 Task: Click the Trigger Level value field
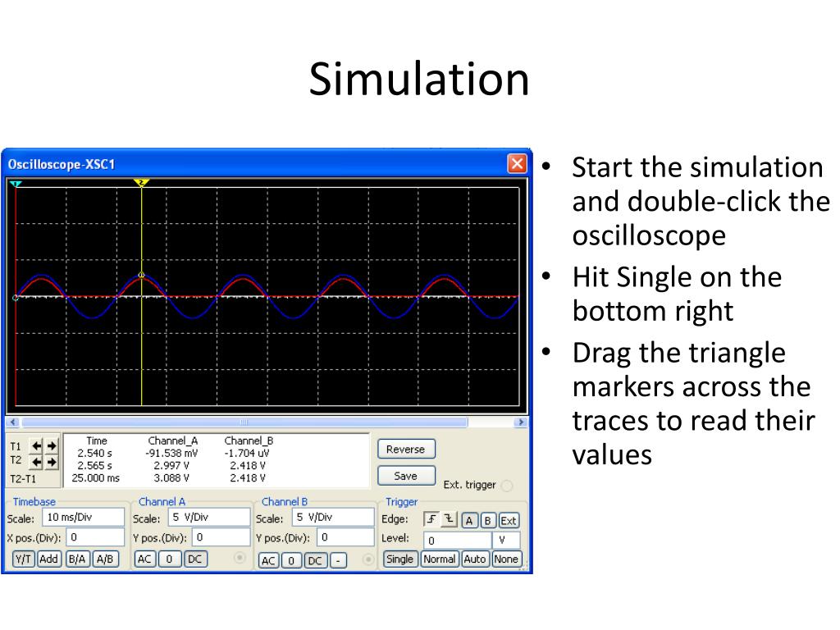point(458,541)
